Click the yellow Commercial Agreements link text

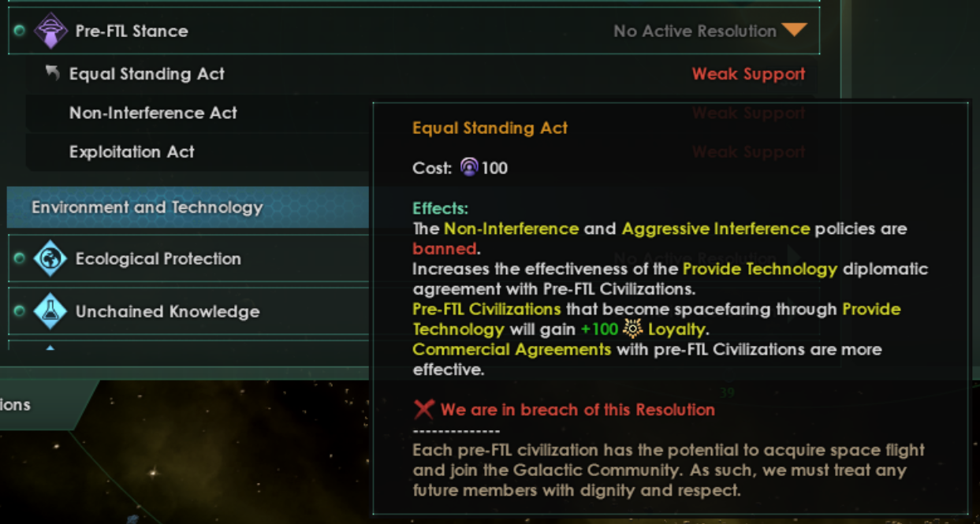coord(512,349)
